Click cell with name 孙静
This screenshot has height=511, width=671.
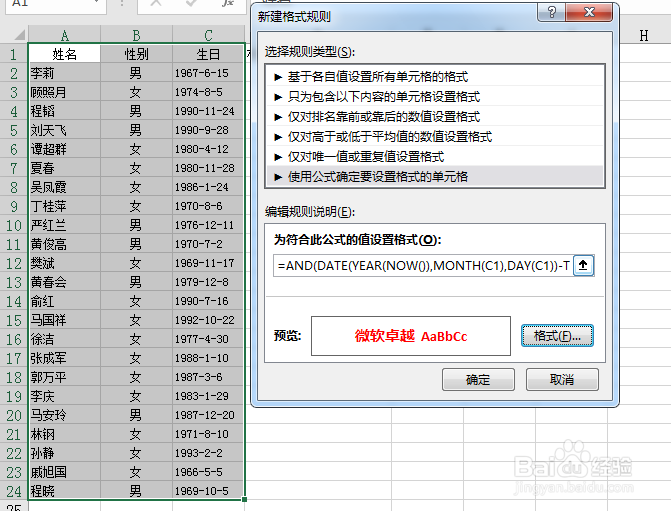coord(64,453)
